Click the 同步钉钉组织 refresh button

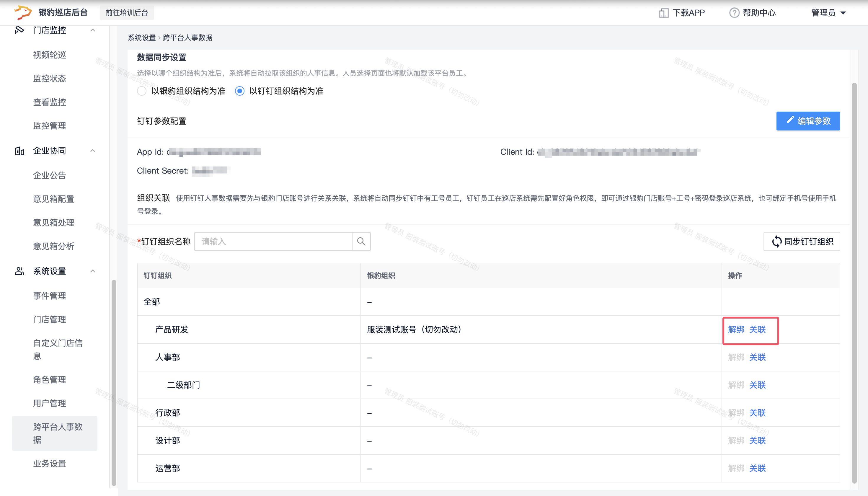[x=801, y=242]
